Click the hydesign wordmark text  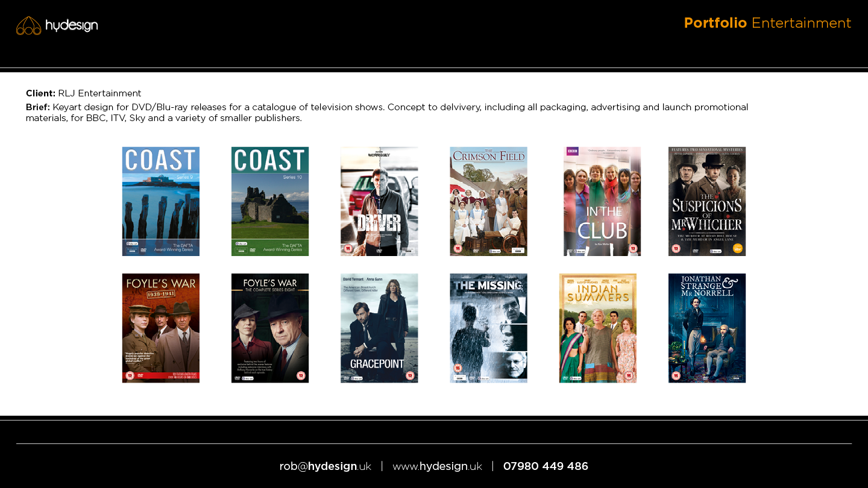[x=72, y=25]
